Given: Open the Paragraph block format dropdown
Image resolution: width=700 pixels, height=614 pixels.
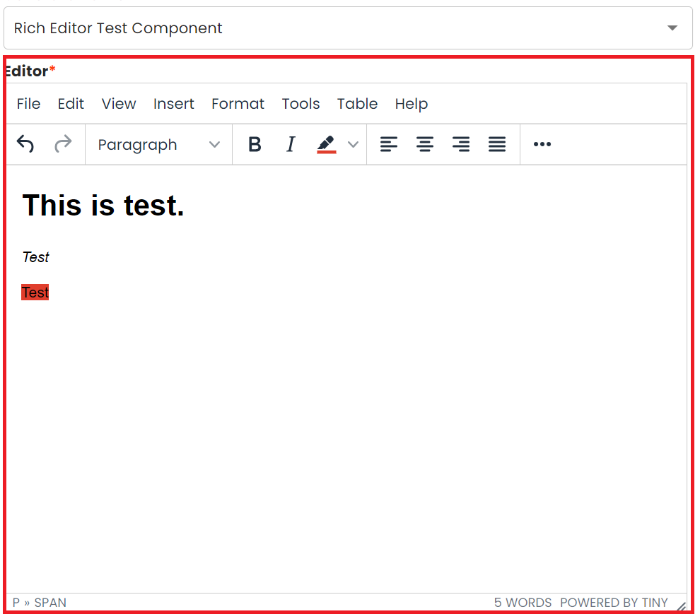Looking at the screenshot, I should tap(158, 145).
